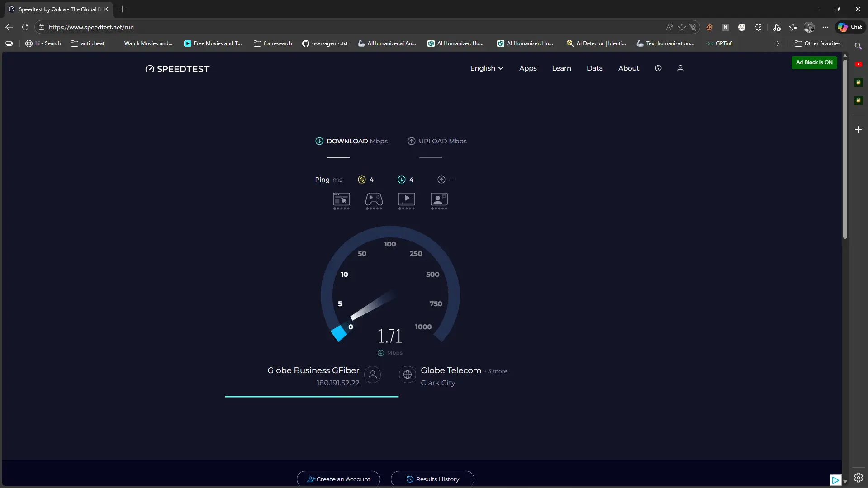Click the Globe Business GFiber ISP name

[313, 370]
